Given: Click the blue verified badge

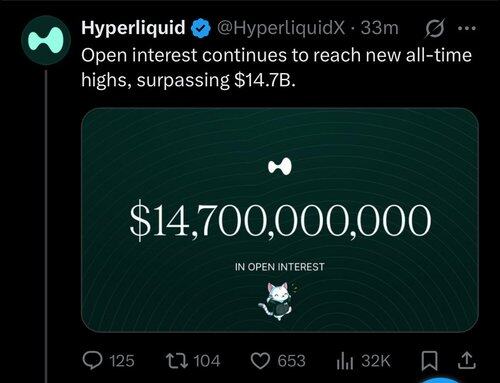Looking at the screenshot, I should (x=200, y=28).
